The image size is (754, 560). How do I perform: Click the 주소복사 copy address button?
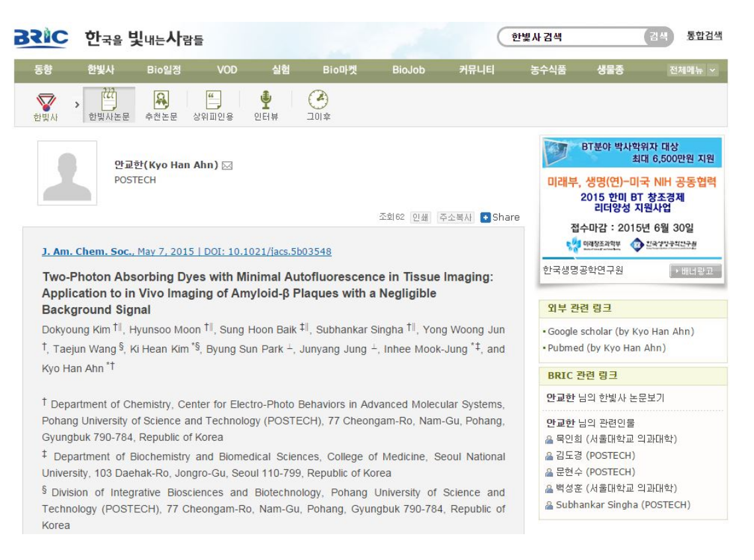(x=455, y=217)
